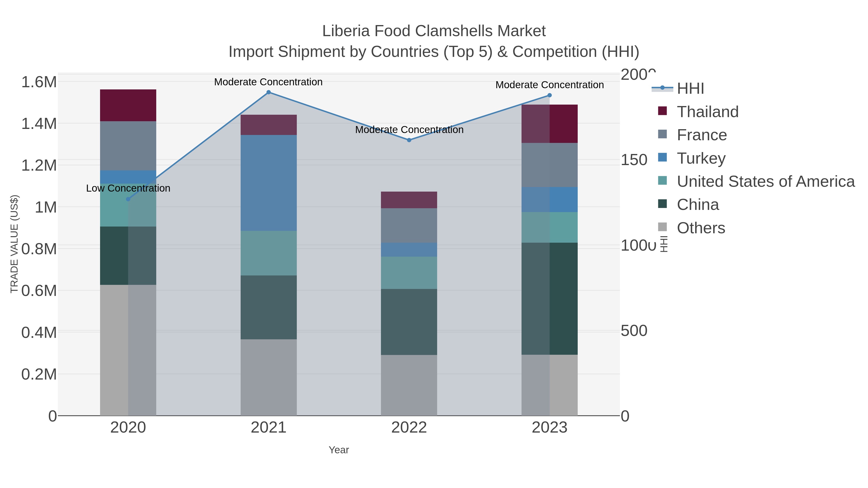Click the 500 tick on HHI axis

pyautogui.click(x=634, y=331)
